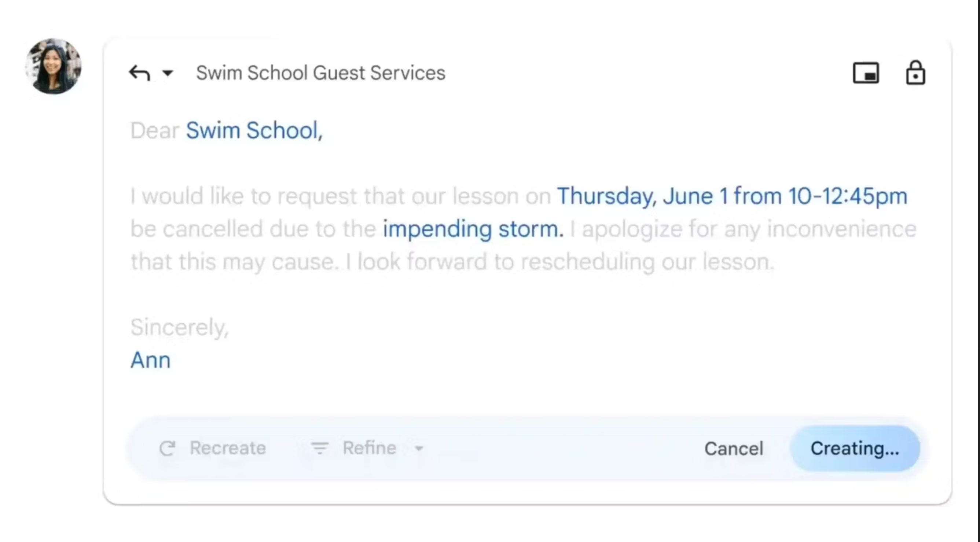
Task: Place cursor on the "Sincerely," line
Action: [179, 327]
